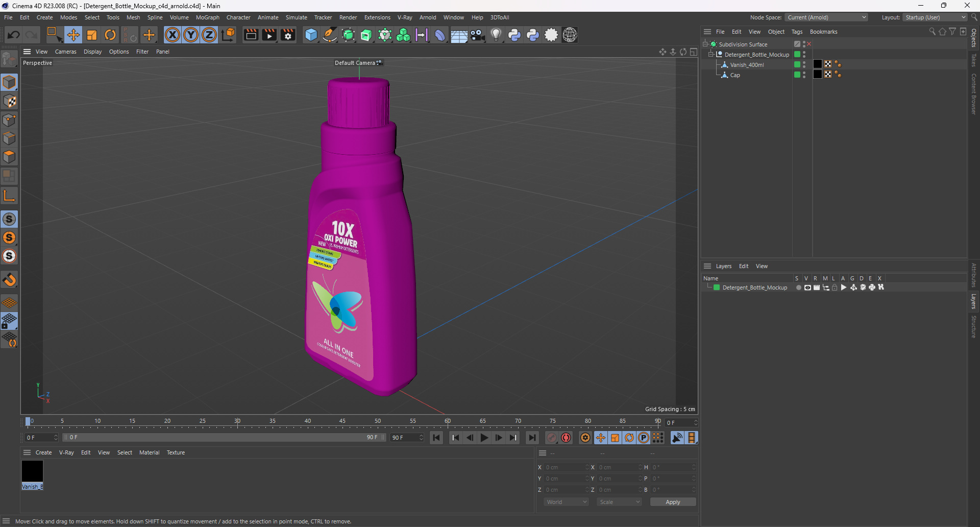Click Objects panel search icon
This screenshot has width=980, height=527.
pos(932,32)
